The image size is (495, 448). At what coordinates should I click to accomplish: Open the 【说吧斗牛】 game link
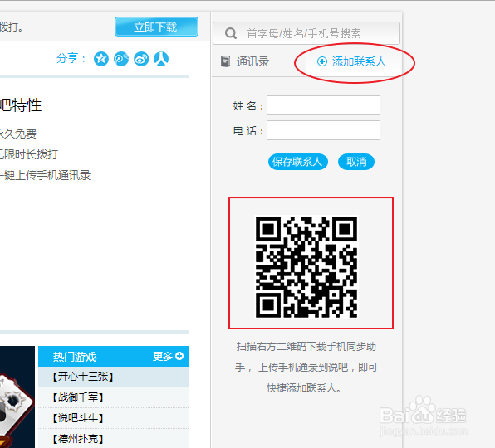(x=78, y=418)
